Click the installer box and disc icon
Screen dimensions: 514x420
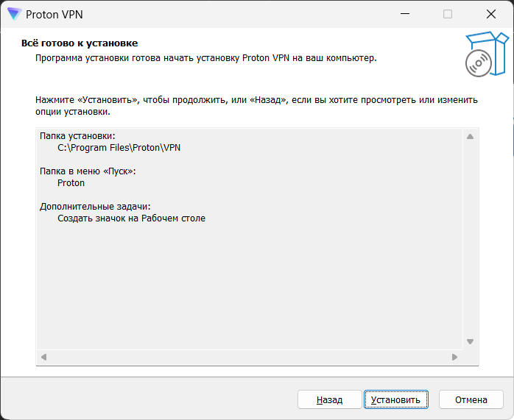point(486,54)
